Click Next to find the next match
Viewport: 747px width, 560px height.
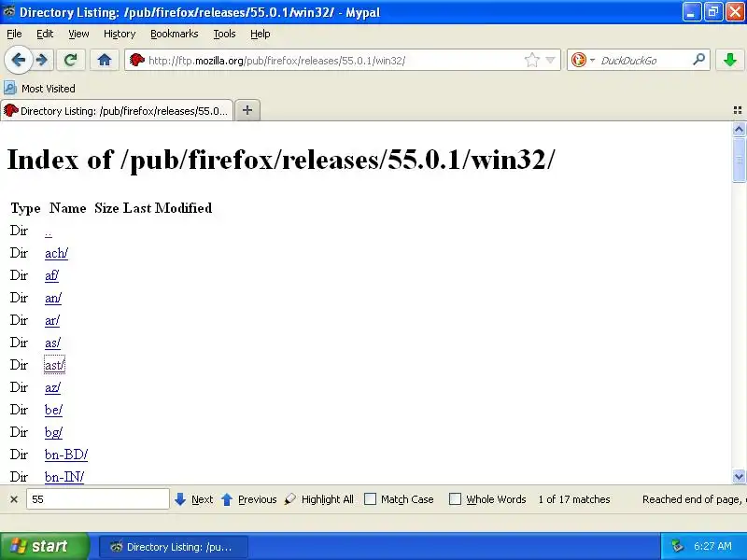(x=194, y=499)
